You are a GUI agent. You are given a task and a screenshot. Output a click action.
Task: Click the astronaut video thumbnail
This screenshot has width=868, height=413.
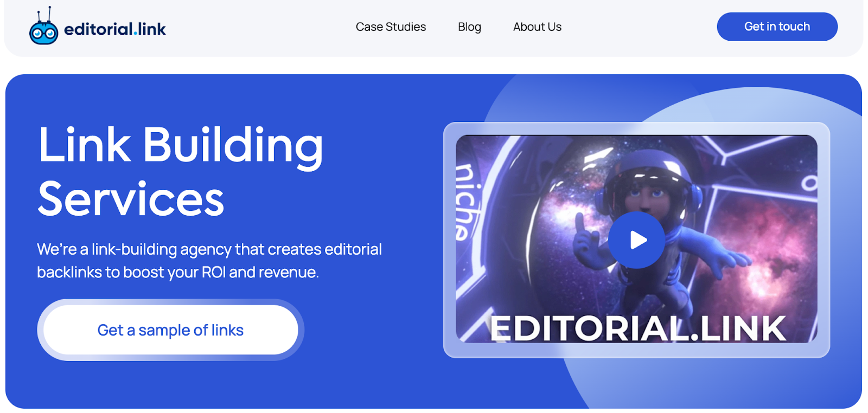coord(636,239)
